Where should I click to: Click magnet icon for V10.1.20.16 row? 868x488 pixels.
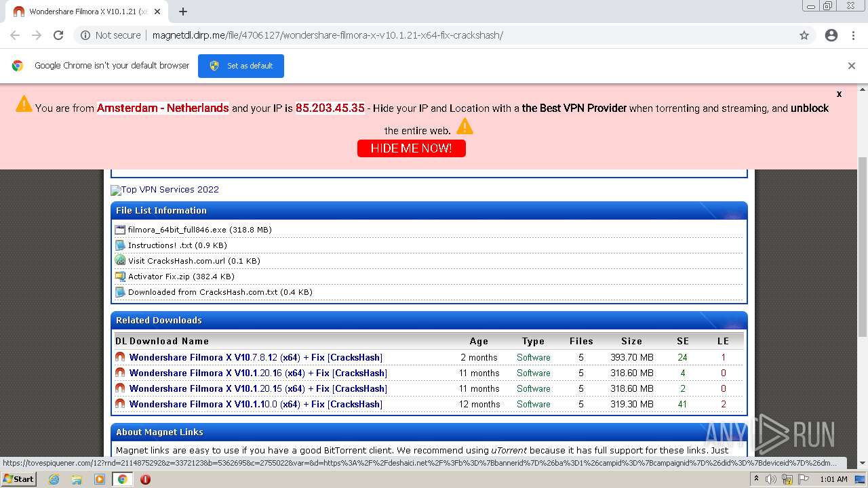(120, 372)
